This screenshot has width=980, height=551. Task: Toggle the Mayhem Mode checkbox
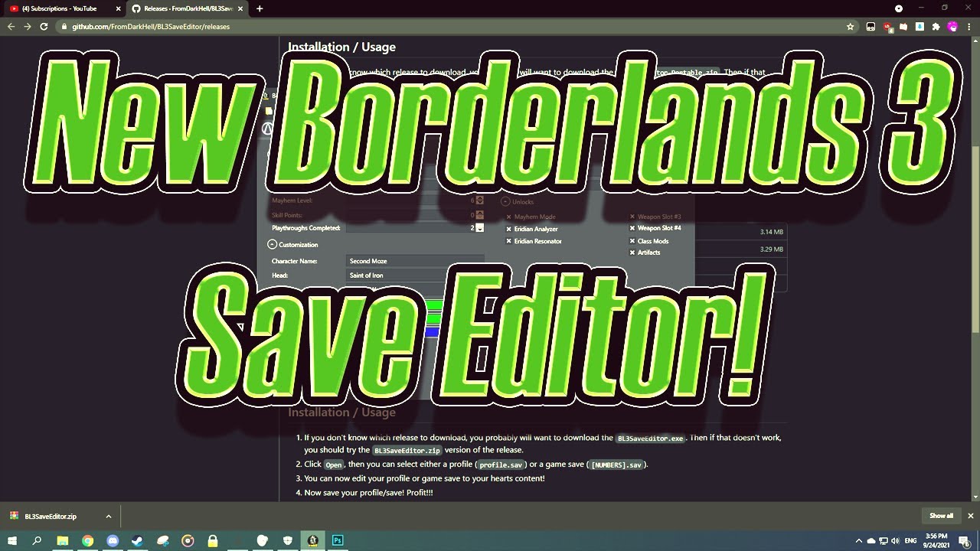[x=509, y=217]
